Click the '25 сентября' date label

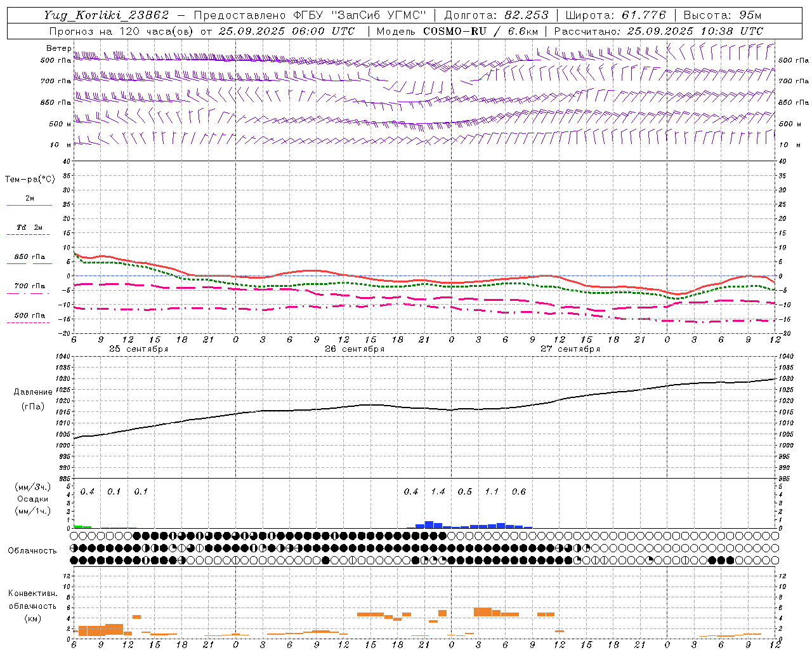coord(138,349)
